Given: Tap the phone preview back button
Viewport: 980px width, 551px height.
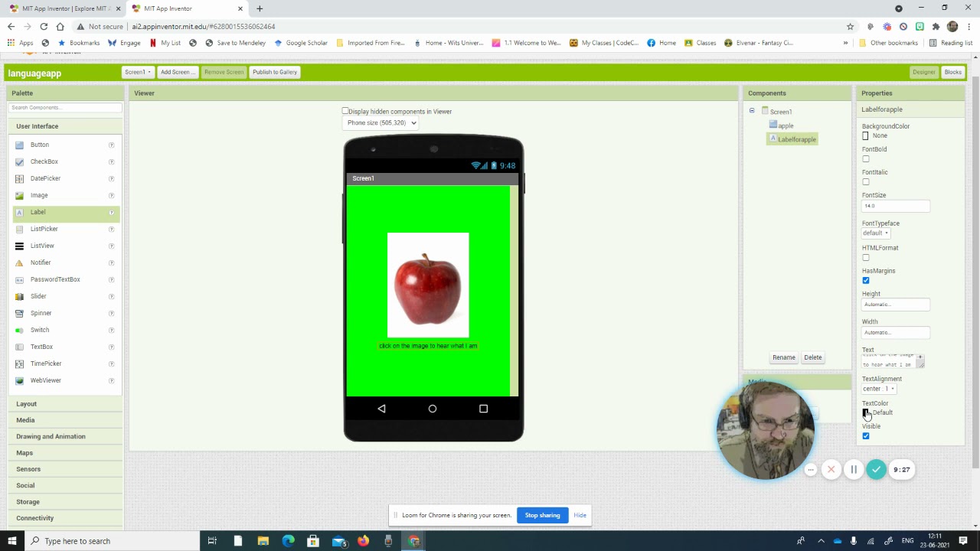Looking at the screenshot, I should coord(381,409).
